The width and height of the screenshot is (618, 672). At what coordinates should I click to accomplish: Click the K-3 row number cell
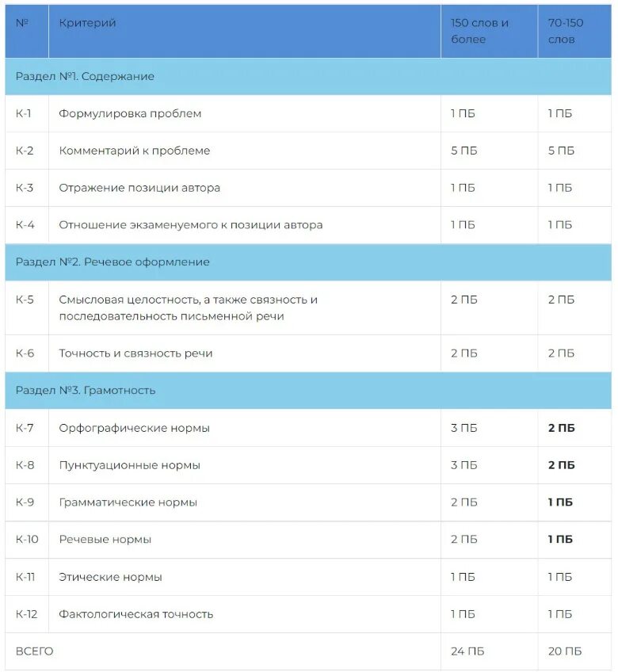tap(27, 188)
